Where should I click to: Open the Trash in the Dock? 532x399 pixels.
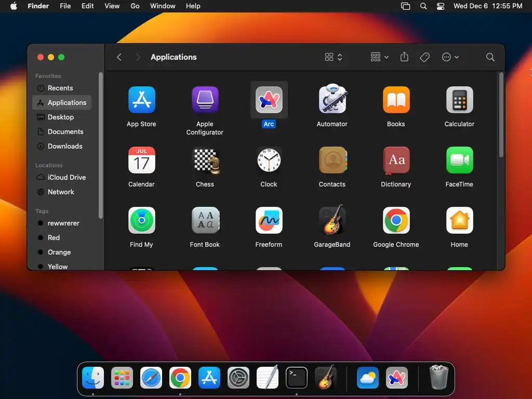(x=438, y=377)
